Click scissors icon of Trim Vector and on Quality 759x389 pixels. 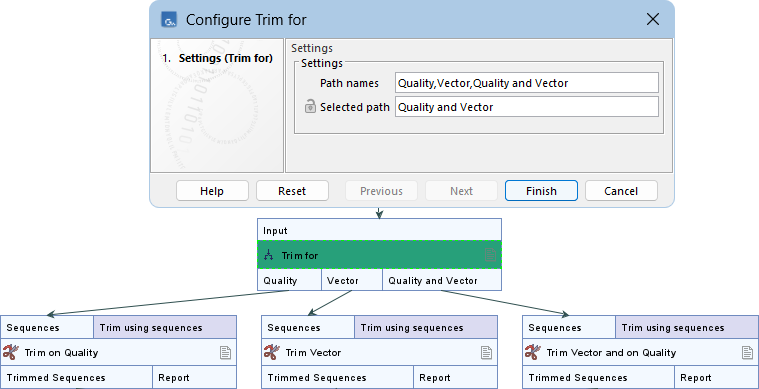532,352
